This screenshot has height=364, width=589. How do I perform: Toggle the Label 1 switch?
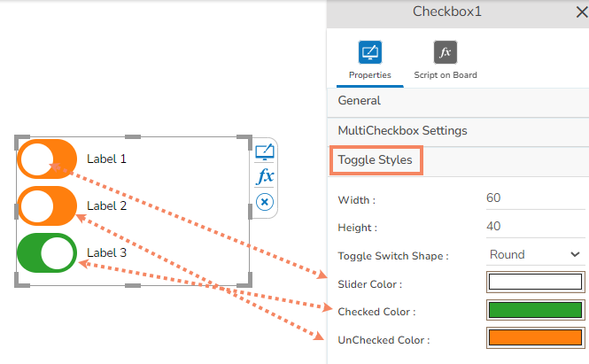pos(46,159)
